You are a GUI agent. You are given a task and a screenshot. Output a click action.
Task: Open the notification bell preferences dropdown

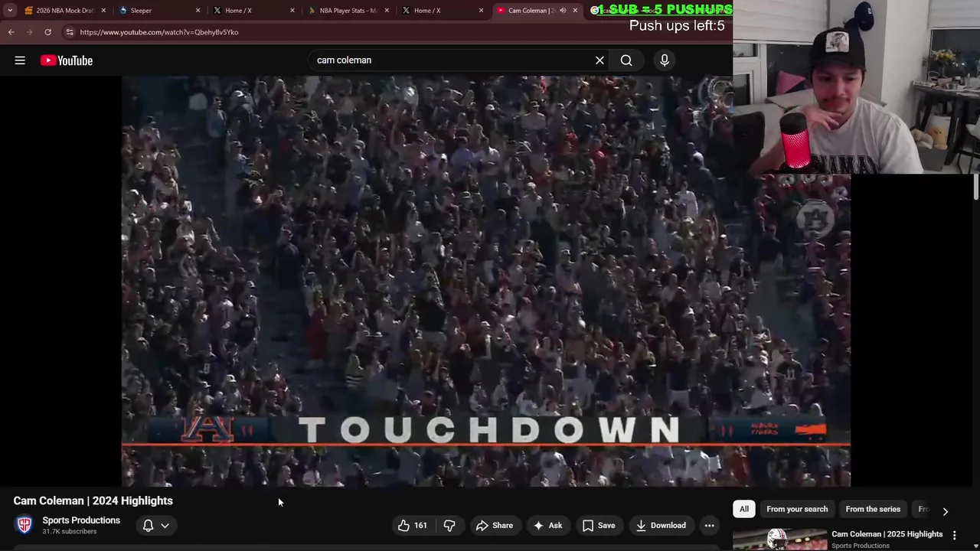(156, 525)
